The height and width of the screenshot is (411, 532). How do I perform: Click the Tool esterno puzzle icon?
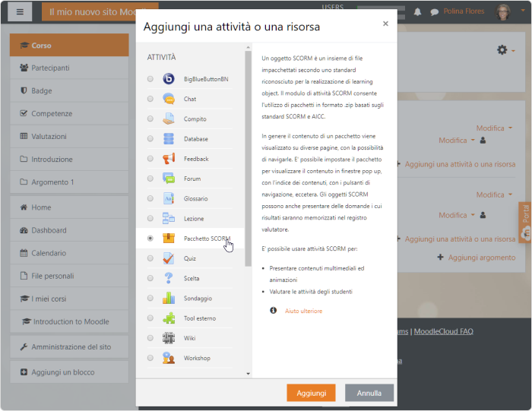tap(169, 318)
